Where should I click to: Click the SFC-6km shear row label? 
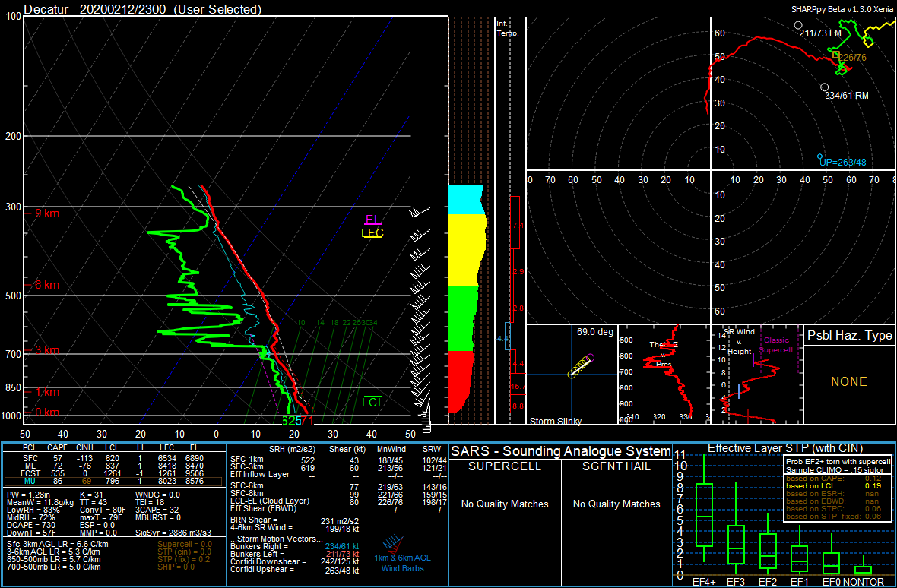[x=246, y=486]
